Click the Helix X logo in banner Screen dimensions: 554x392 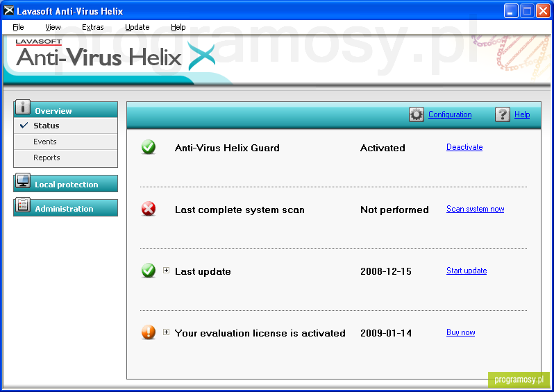[201, 56]
